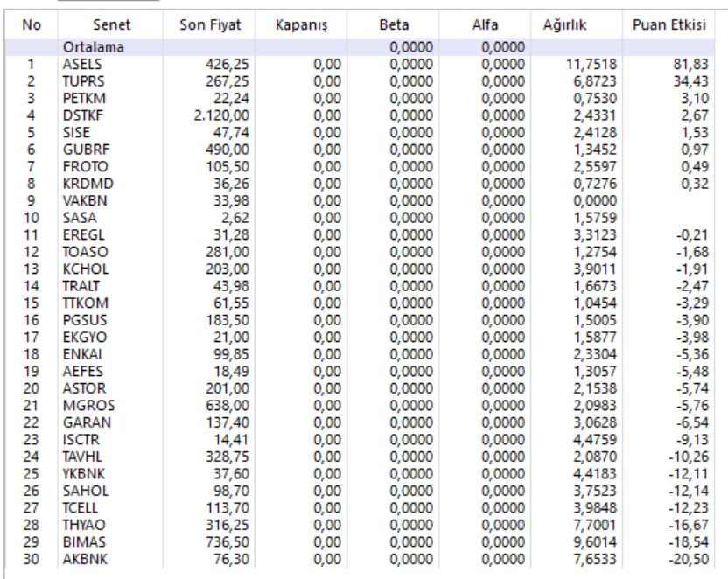
Task: Click the point effect value 81,83
Action: [x=691, y=64]
